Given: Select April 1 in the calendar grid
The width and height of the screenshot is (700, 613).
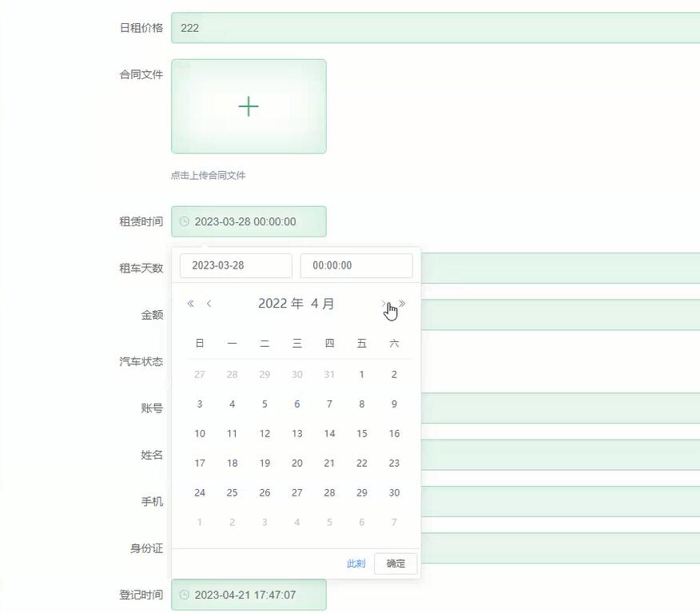Looking at the screenshot, I should pyautogui.click(x=361, y=374).
